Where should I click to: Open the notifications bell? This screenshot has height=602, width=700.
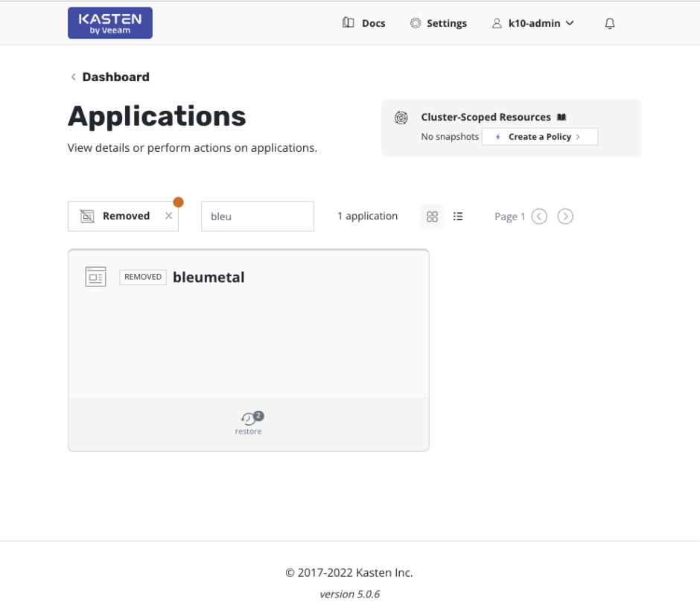click(609, 23)
